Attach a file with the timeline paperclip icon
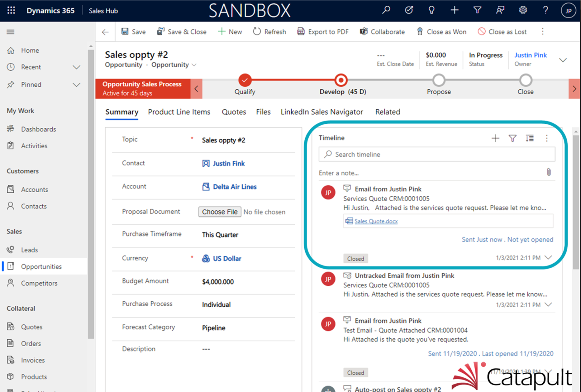The image size is (581, 392). coord(549,172)
